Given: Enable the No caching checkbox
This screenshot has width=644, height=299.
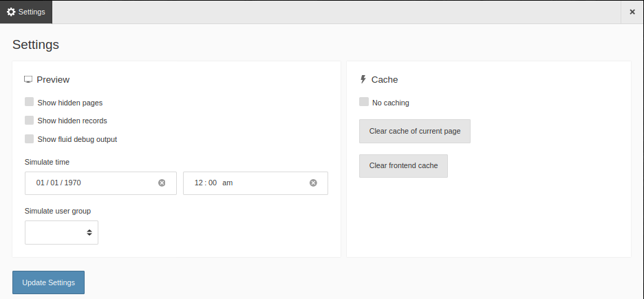Looking at the screenshot, I should tap(364, 101).
